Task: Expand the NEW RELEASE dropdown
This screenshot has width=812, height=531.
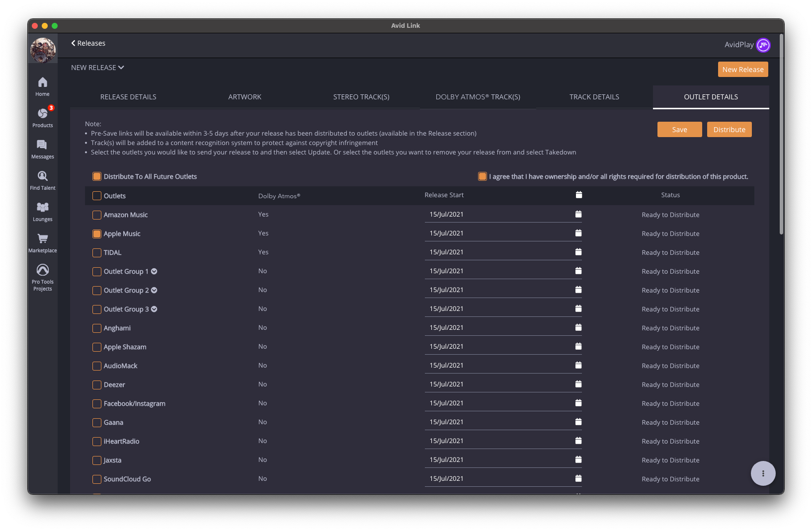Action: click(97, 68)
